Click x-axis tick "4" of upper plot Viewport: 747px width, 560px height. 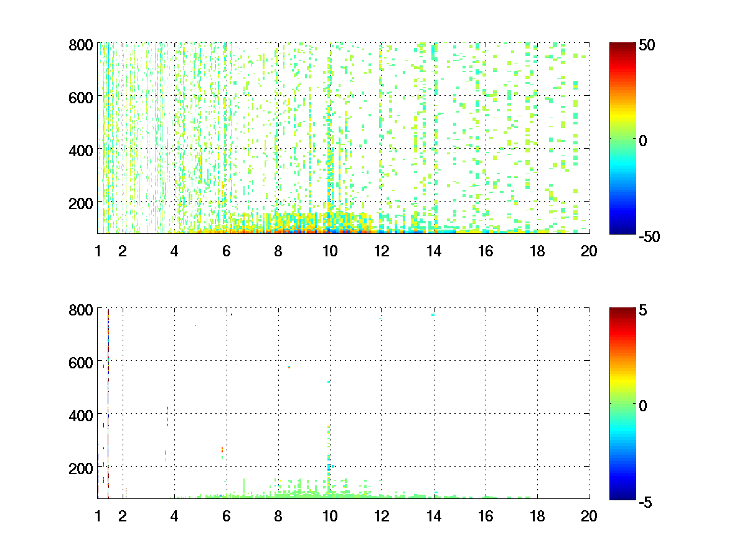point(174,251)
